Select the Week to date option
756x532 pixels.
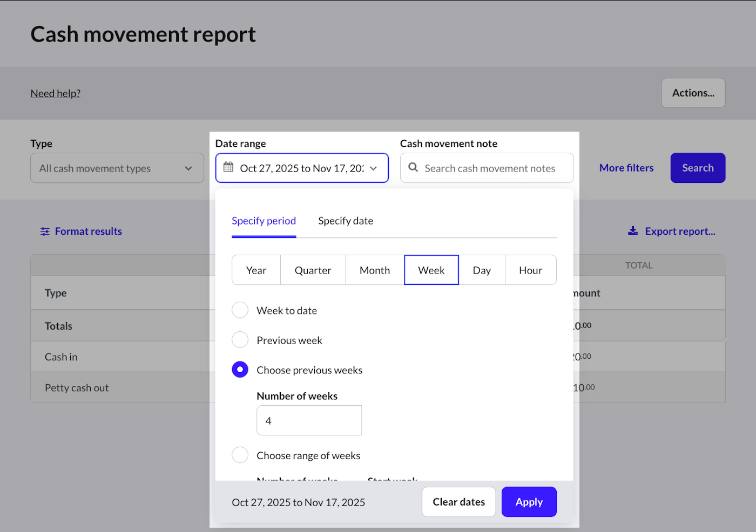coord(240,310)
